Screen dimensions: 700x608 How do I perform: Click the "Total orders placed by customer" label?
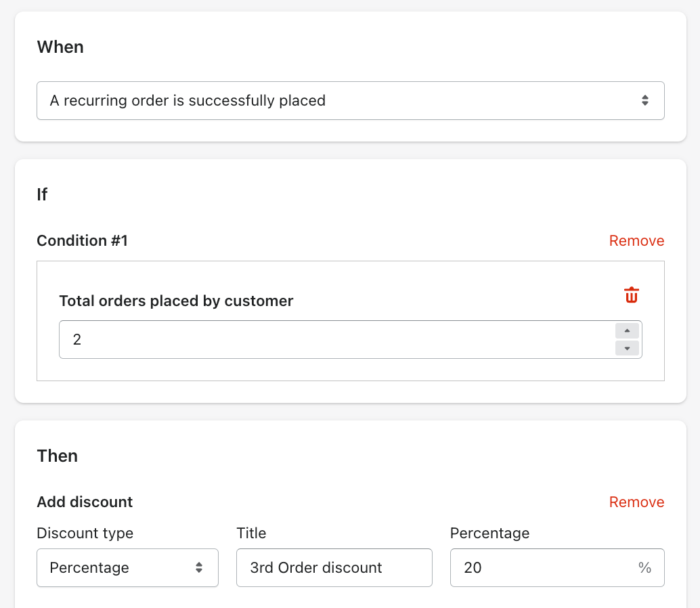coord(176,301)
